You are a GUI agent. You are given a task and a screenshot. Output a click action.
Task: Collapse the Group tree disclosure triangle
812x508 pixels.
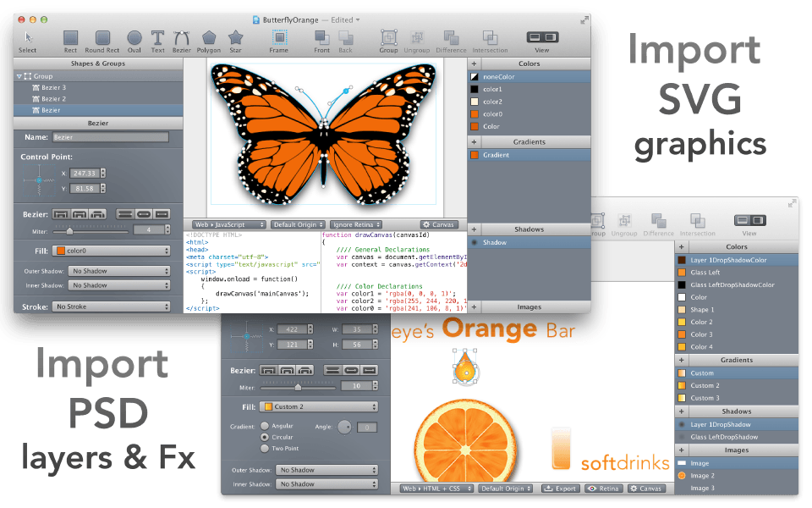[19, 76]
